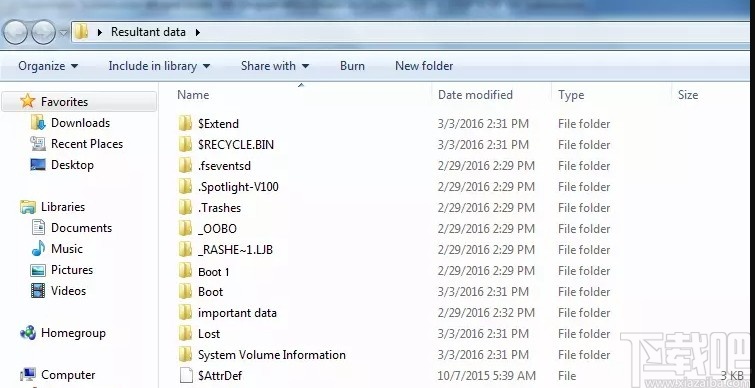Open Desktop in the sidebar
Screen dimensions: 755x388
click(x=72, y=165)
